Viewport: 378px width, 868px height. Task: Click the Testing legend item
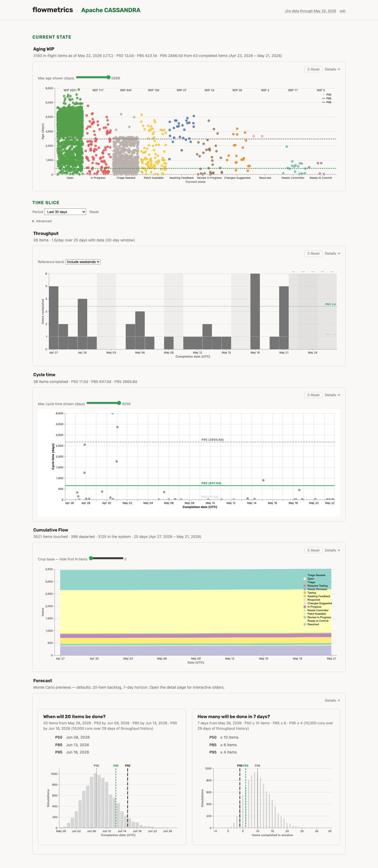[x=310, y=593]
